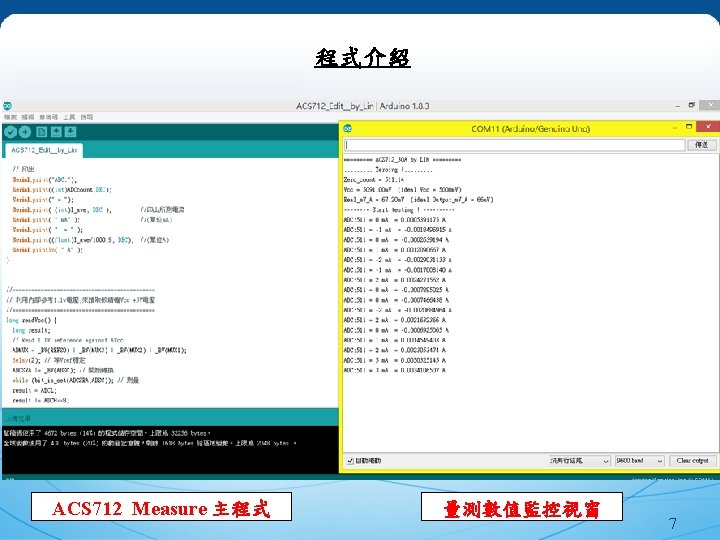
Task: Select the ACS712_Edit__by_Lin sketch tab
Action: coord(44,150)
